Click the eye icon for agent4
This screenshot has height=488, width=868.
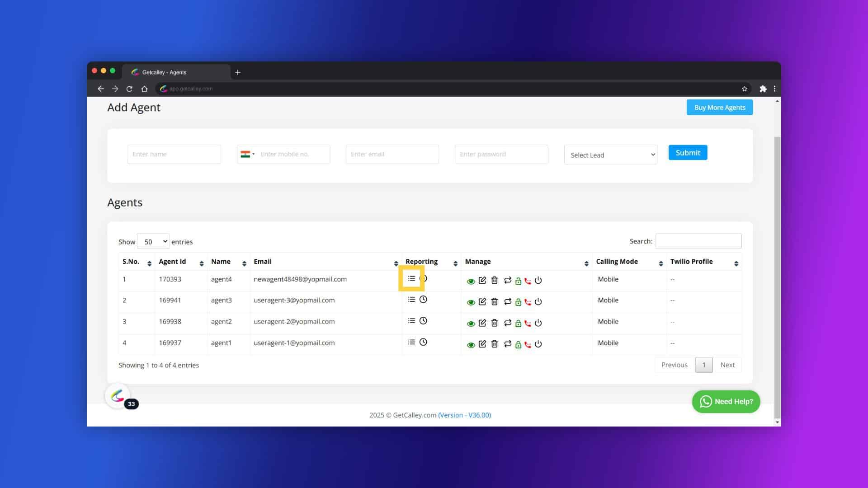coord(470,281)
